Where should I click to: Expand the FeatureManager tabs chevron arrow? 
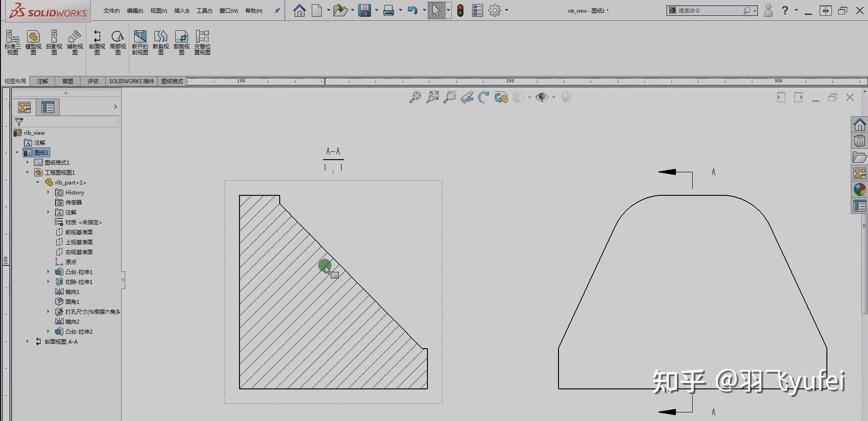click(x=115, y=107)
